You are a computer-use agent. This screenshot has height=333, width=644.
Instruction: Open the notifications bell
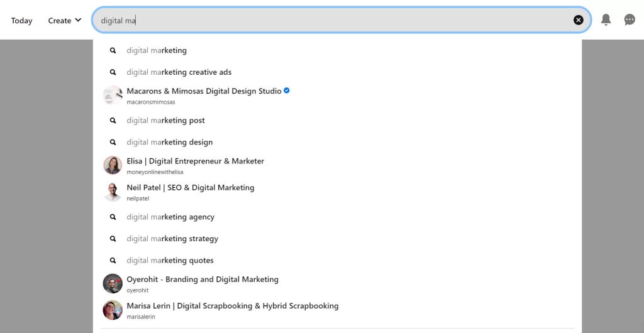tap(606, 19)
